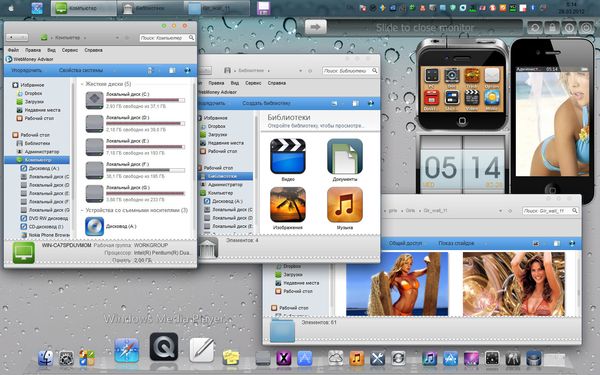Screen dimensions: 600x375
Task: Click the Slide to close monitor arrow
Action: point(316,27)
